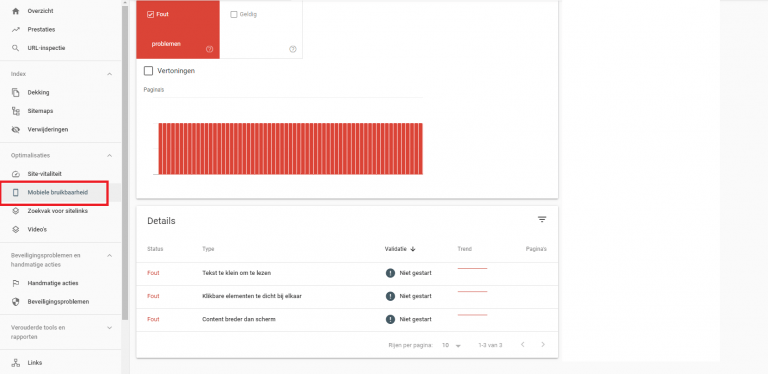
Task: Open Handmatige acties page
Action: 53,283
